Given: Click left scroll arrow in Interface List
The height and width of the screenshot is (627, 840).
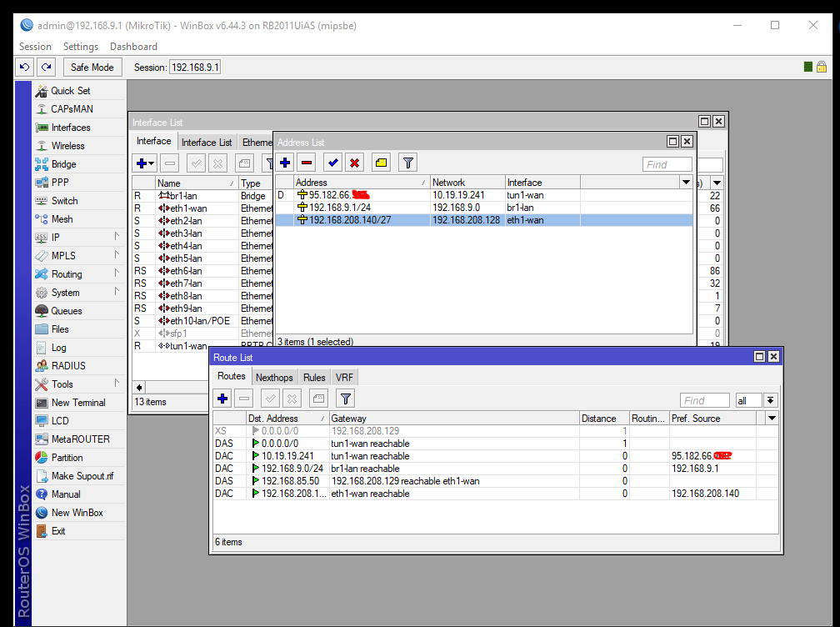Looking at the screenshot, I should pos(139,387).
